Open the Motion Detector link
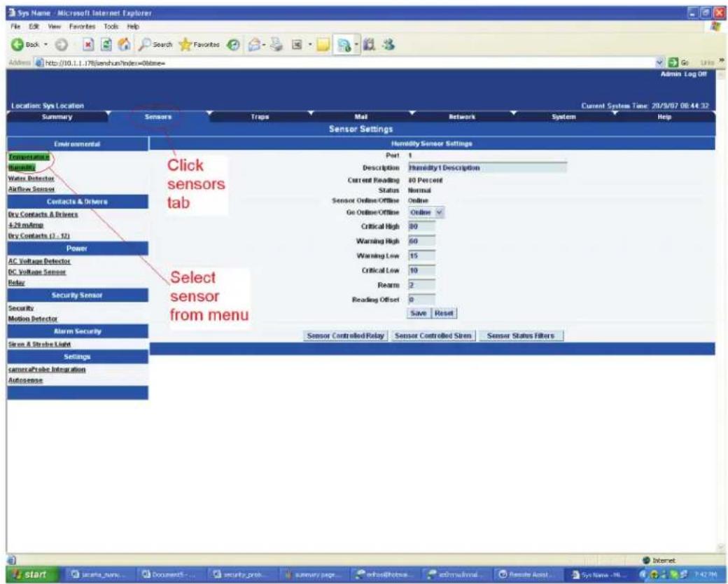 32,319
